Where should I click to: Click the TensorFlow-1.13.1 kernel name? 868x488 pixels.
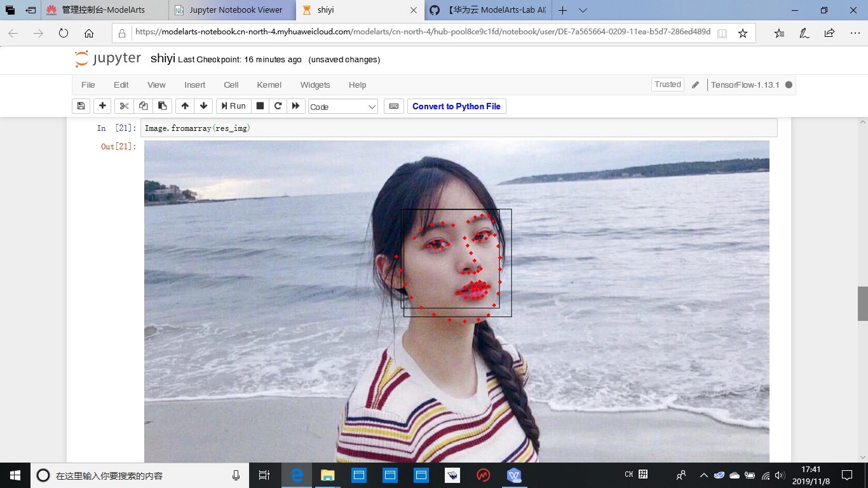[745, 85]
